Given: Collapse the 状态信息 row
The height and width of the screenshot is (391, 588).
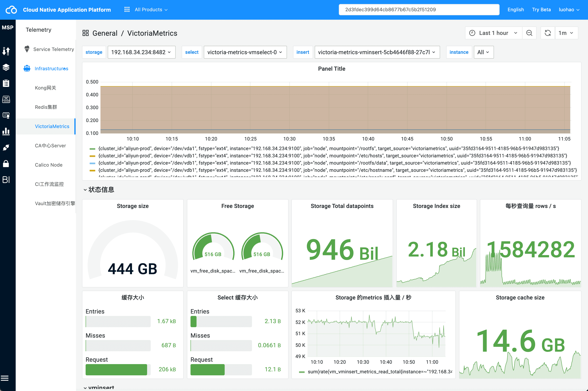Looking at the screenshot, I should [x=99, y=189].
